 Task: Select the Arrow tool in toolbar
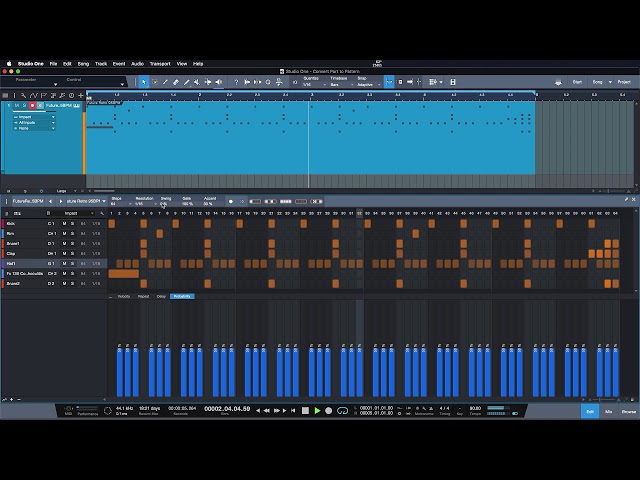[144, 82]
